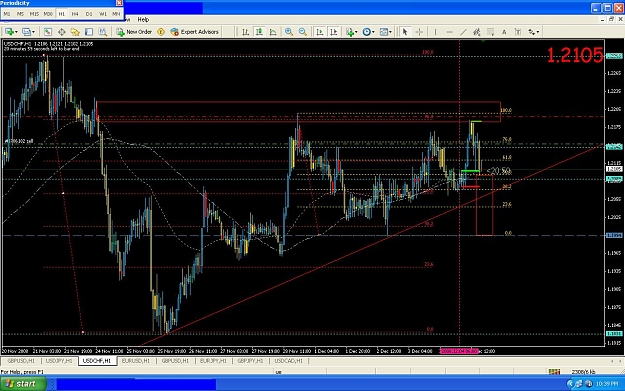
Task: Select the arrow cursor tool
Action: pos(405,32)
